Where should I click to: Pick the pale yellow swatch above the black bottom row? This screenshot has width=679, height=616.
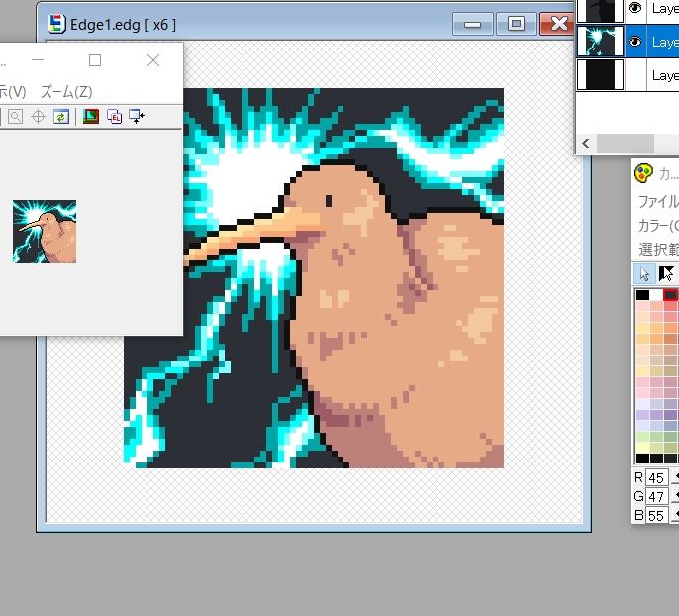click(x=642, y=448)
